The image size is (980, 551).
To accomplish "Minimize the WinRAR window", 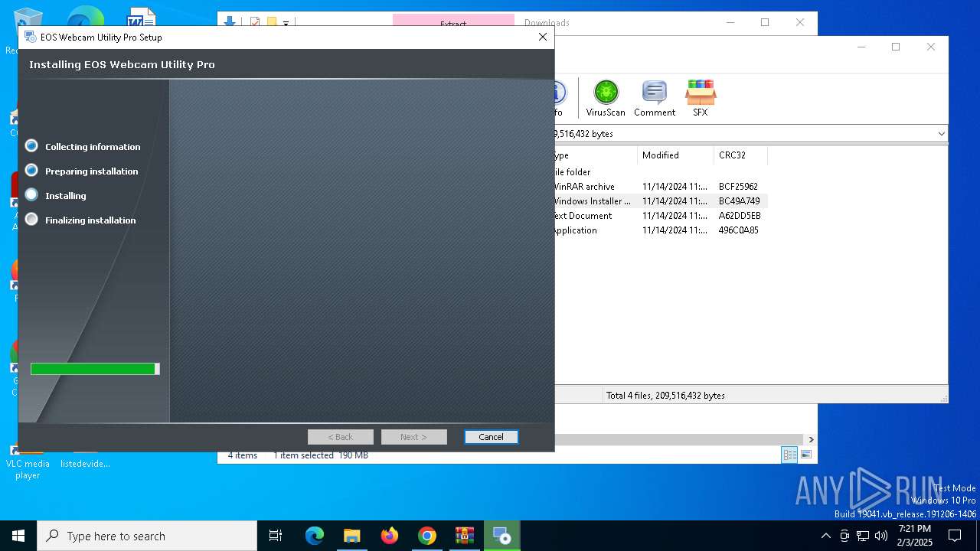I will (861, 47).
